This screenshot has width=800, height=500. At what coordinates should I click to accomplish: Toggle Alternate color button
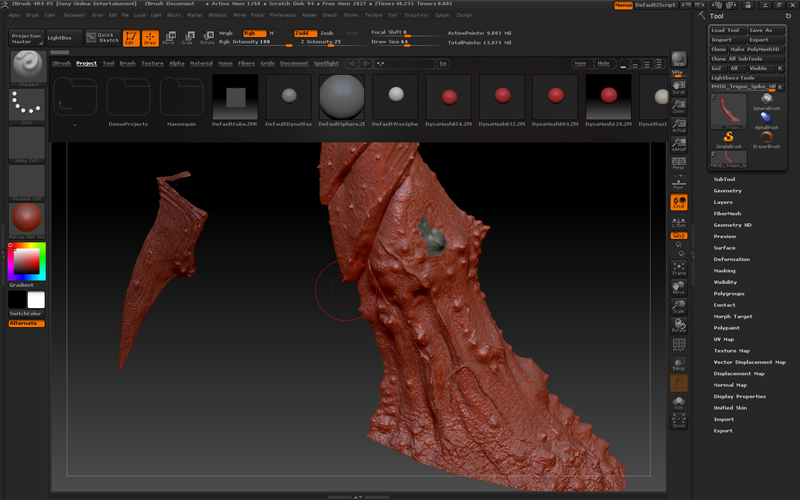27,323
